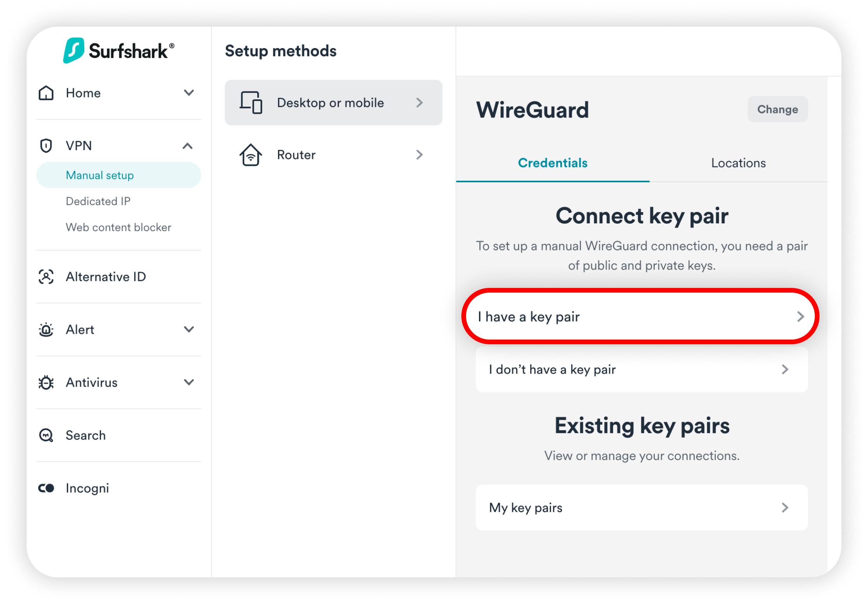This screenshot has height=604, width=868.
Task: Open My key pairs list
Action: (641, 508)
